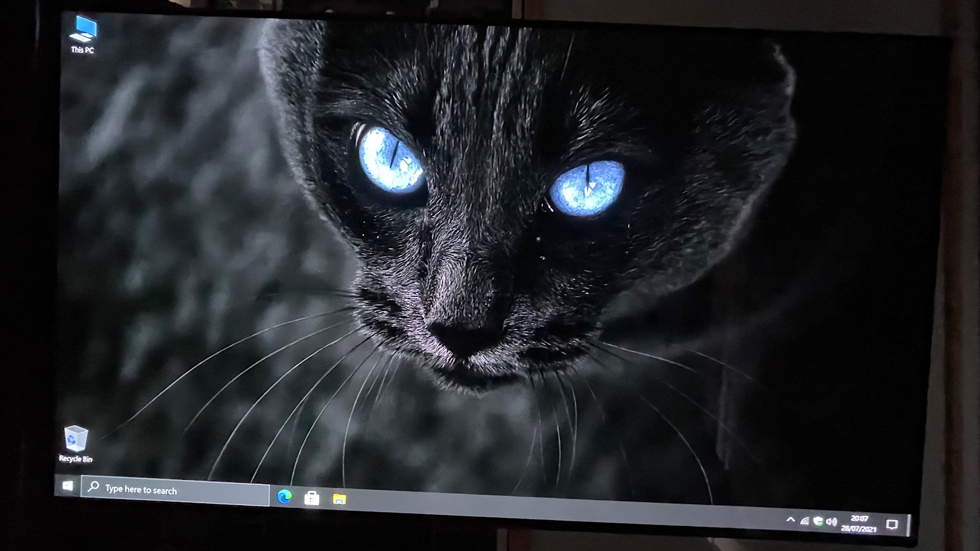Open the Windows Start menu
The width and height of the screenshot is (980, 551).
pyautogui.click(x=68, y=486)
